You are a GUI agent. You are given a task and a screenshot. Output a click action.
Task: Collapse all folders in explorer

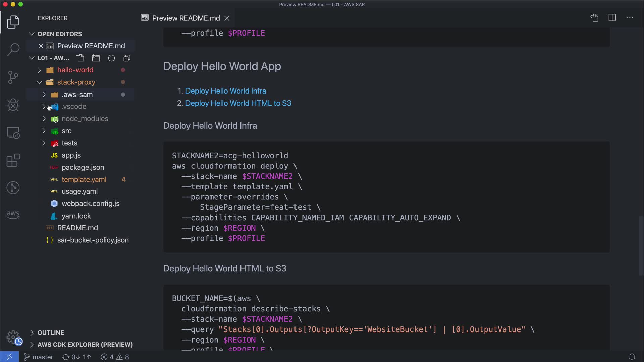[127, 58]
